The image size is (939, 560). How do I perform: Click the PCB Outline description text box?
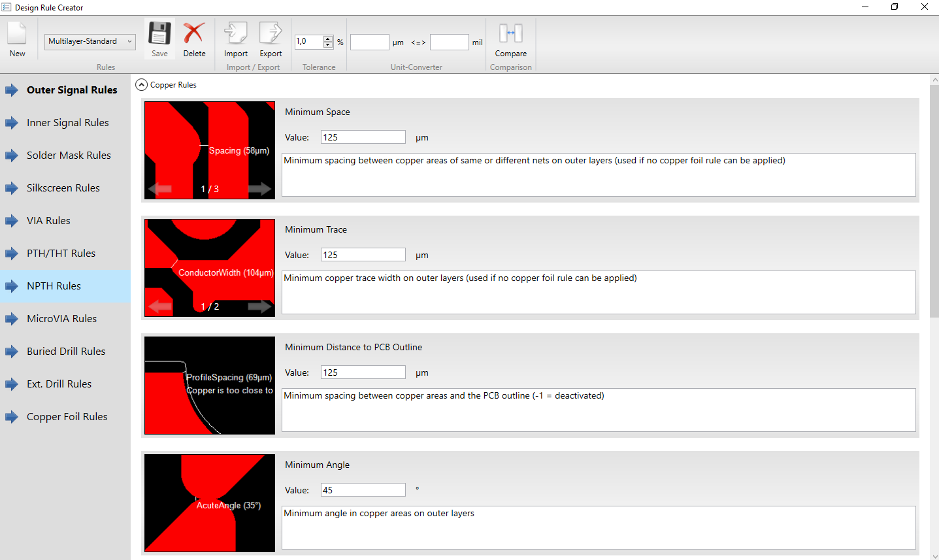click(x=599, y=410)
